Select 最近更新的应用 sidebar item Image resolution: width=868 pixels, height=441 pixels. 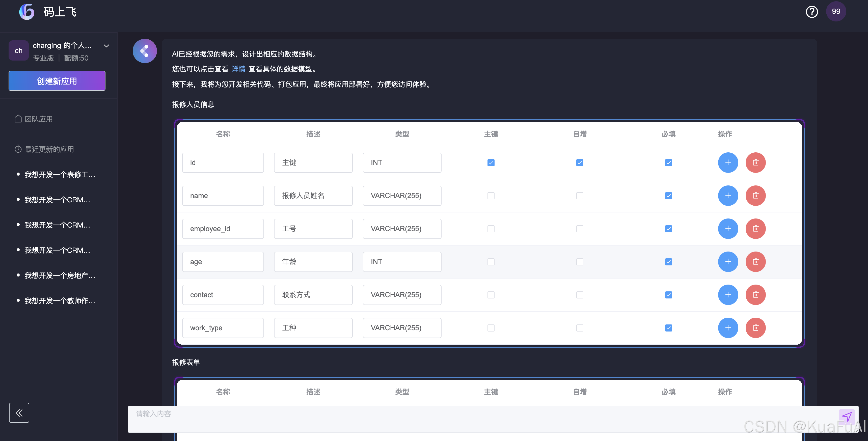pyautogui.click(x=49, y=149)
